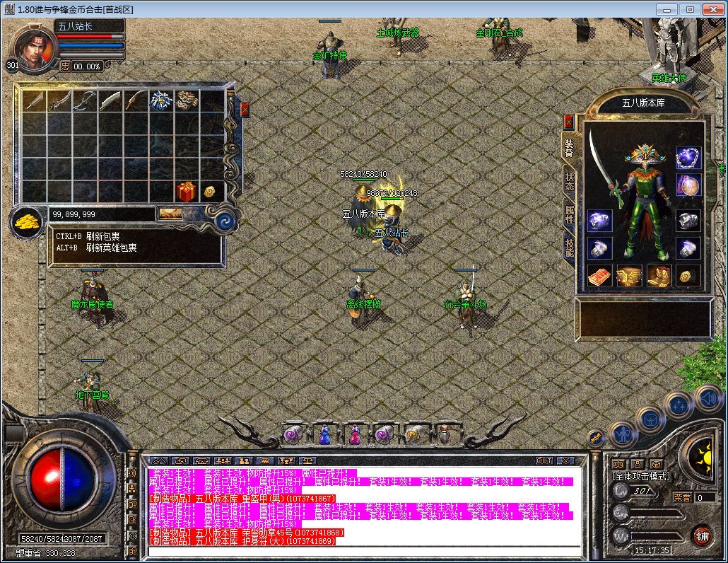
Task: Select the jagged dragon blade in the bag
Action: (60, 100)
